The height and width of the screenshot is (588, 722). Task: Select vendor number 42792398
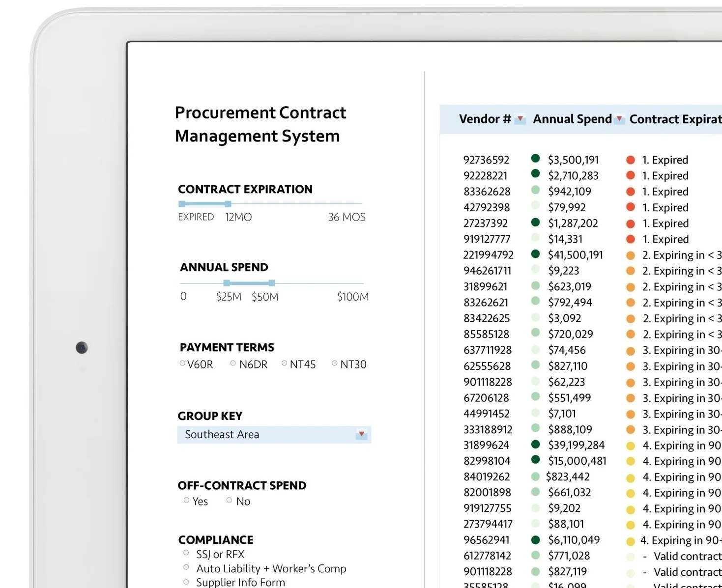[x=487, y=207]
